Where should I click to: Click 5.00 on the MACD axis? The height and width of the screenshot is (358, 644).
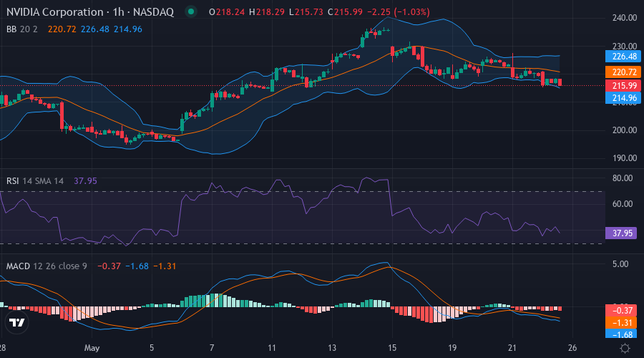pos(620,264)
